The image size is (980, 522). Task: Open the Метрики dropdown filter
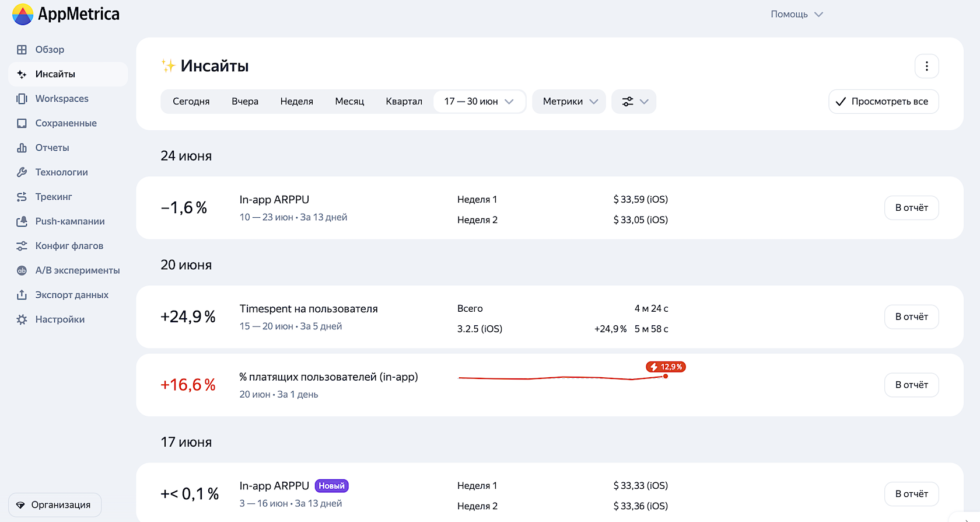click(x=569, y=102)
